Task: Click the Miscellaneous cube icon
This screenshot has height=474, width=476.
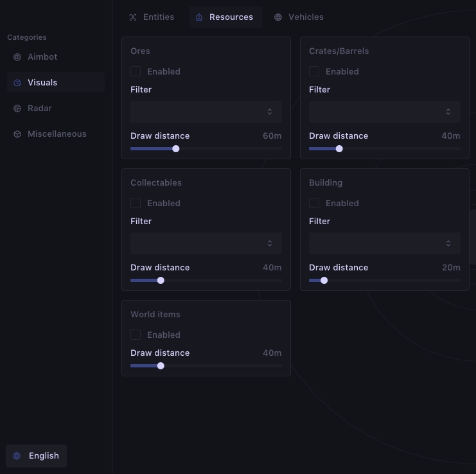Action: tap(17, 134)
